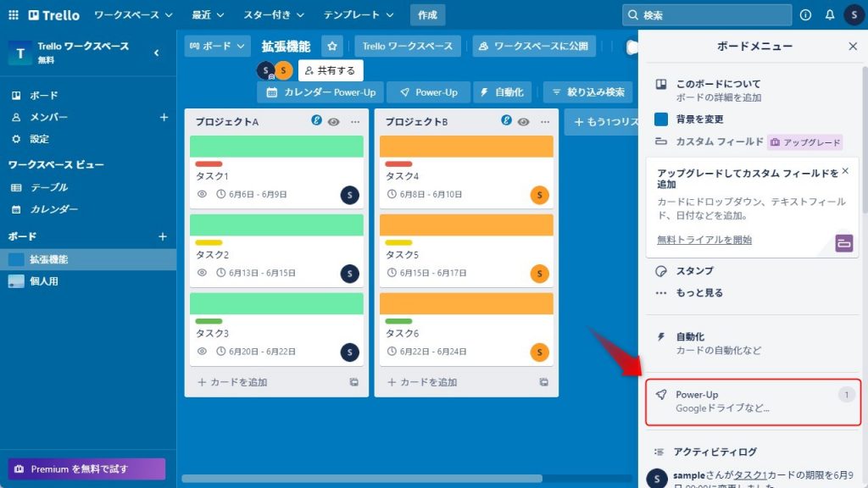Create a new board with plus icon
Image resolution: width=868 pixels, height=488 pixels.
point(163,236)
